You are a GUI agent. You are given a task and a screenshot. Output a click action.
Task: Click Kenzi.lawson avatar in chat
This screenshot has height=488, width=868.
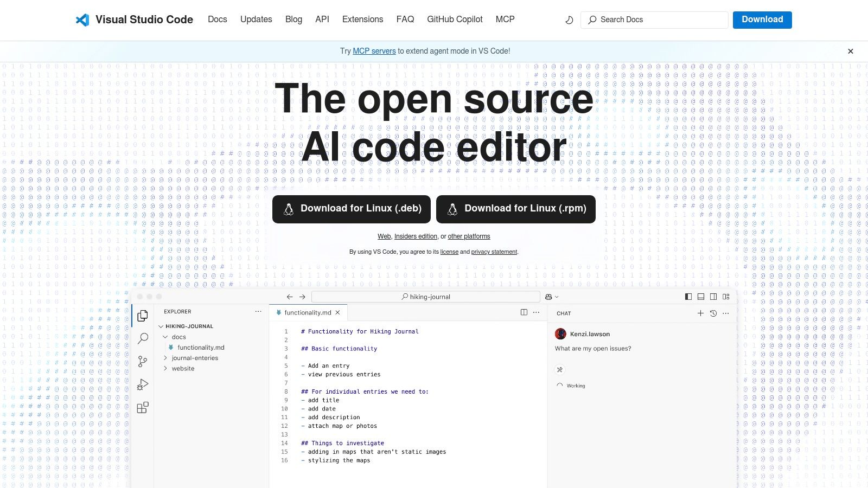[x=561, y=334]
